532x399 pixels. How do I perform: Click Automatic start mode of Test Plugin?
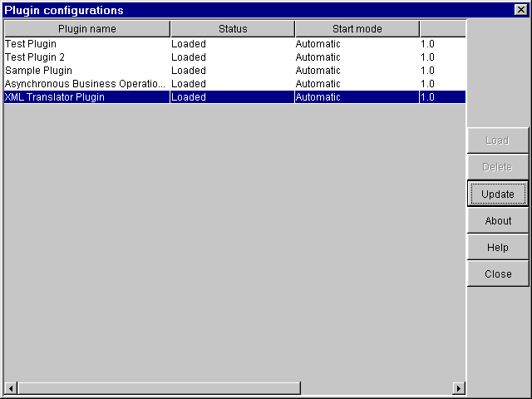[x=318, y=44]
